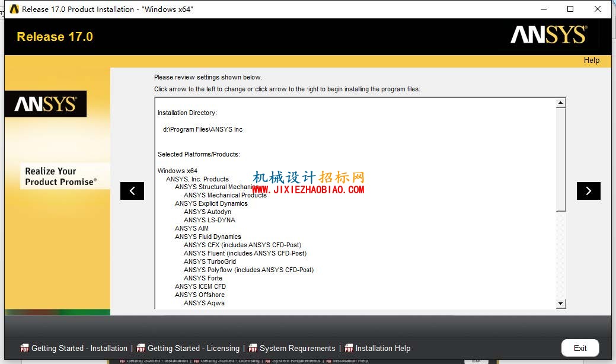Click 'ANSYS Polyflow (includes ANSYS CFD-Post)' line
616x364 pixels.
tap(248, 270)
